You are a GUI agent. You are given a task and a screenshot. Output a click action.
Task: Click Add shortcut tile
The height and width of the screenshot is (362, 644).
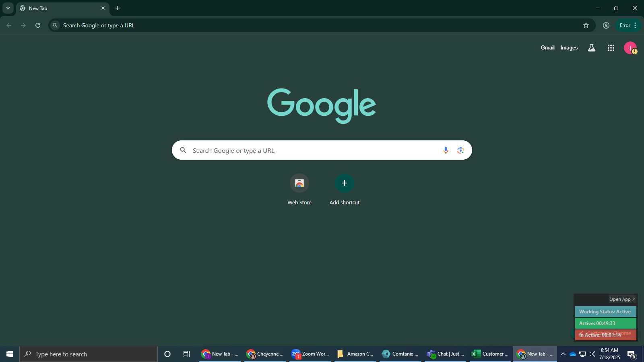345,189
